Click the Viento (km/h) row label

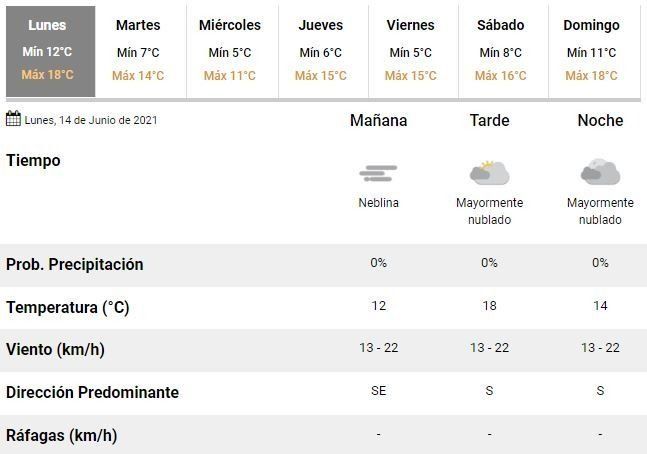(x=55, y=350)
